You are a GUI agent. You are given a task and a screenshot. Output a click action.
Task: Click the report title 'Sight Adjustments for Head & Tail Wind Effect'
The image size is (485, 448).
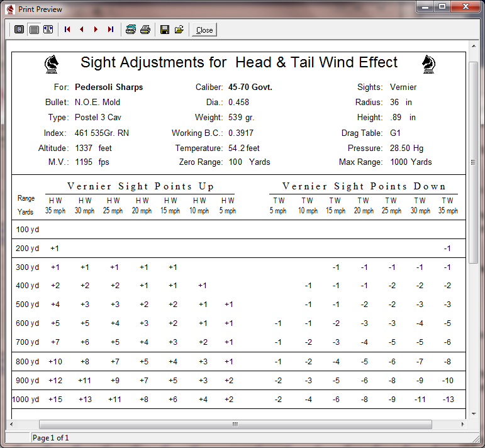coord(239,62)
